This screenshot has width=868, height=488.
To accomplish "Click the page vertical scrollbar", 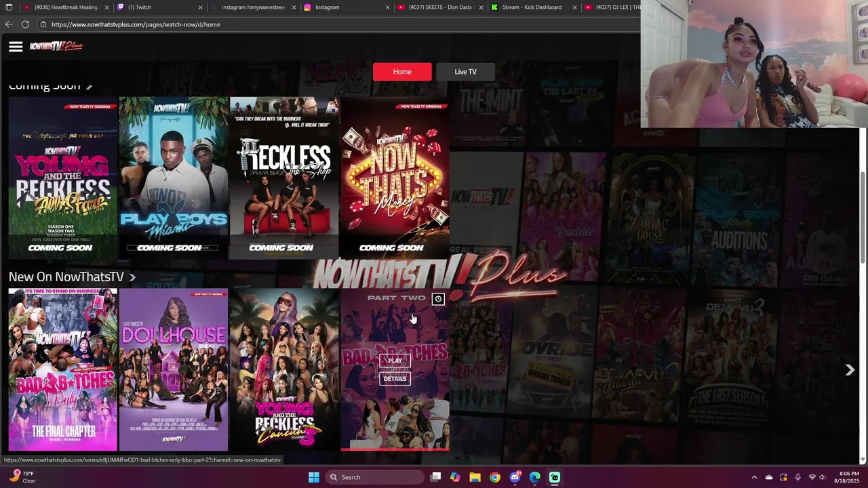I will click(863, 218).
